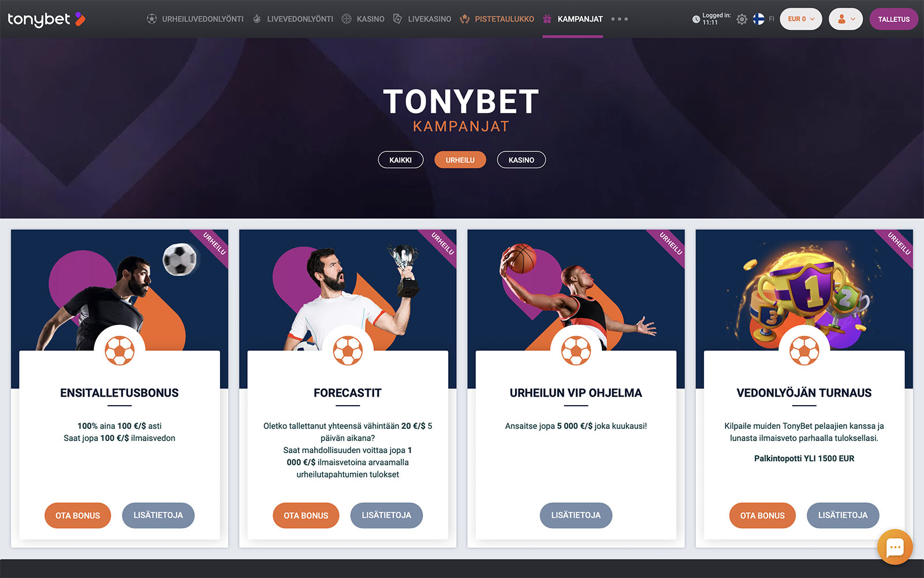Select the KAIKKI filter
The width and height of the screenshot is (924, 578).
click(401, 160)
